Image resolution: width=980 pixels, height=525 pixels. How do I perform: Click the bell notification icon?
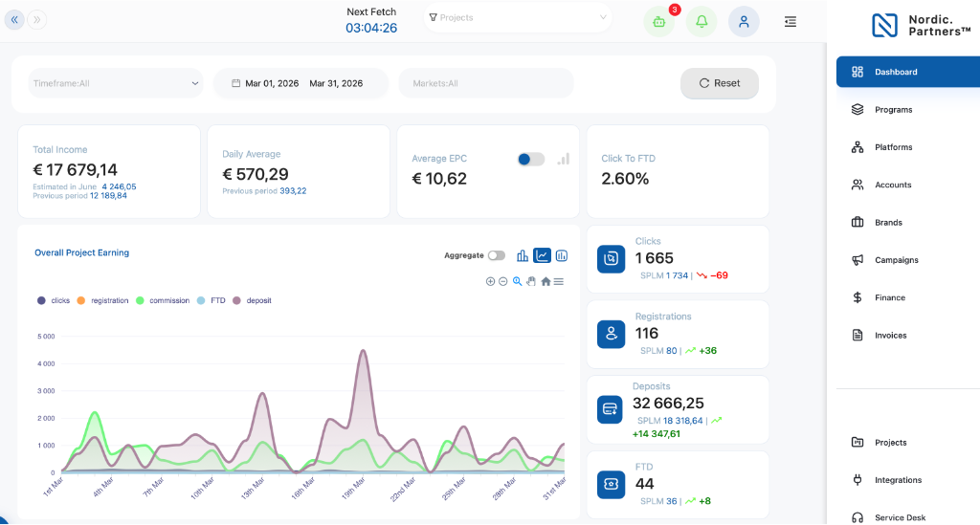tap(702, 22)
